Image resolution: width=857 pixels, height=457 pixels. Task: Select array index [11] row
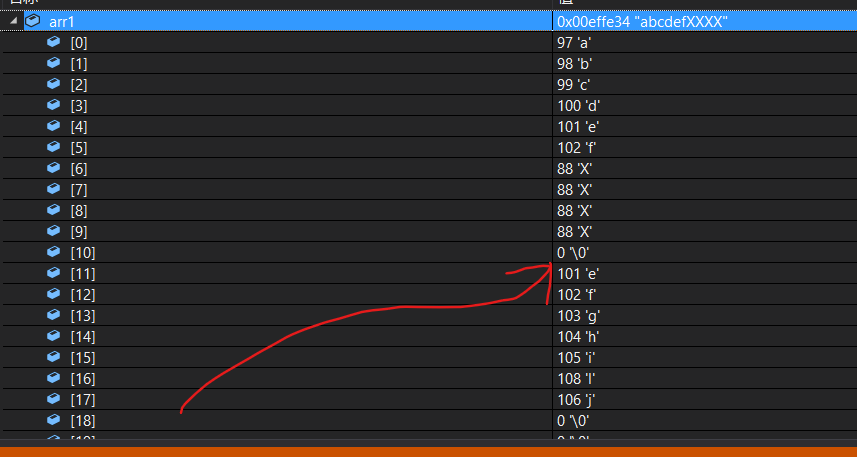[428, 273]
